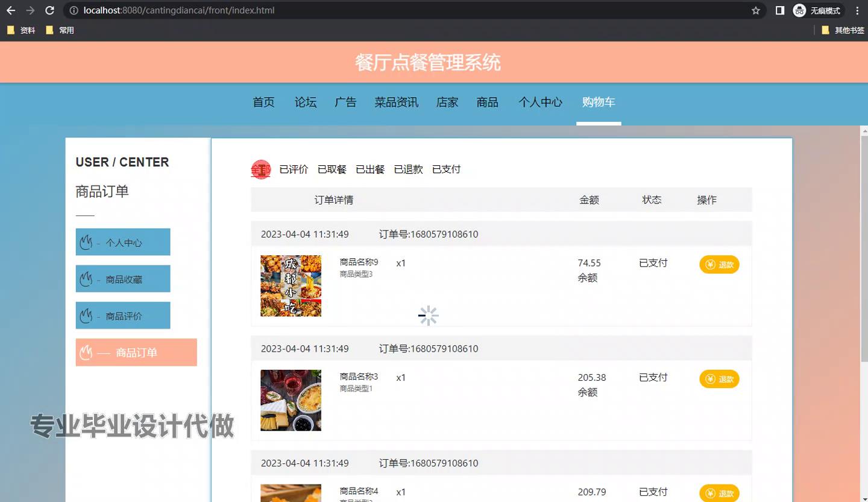Image resolution: width=868 pixels, height=502 pixels.
Task: Click the 商品名称9 product name
Action: [x=359, y=262]
